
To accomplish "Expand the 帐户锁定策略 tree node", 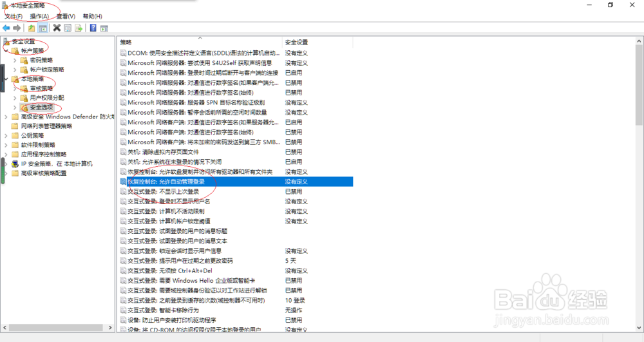I will tap(15, 70).
